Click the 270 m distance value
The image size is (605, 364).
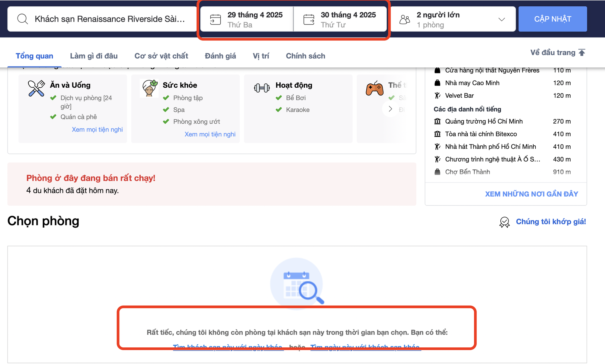(562, 121)
